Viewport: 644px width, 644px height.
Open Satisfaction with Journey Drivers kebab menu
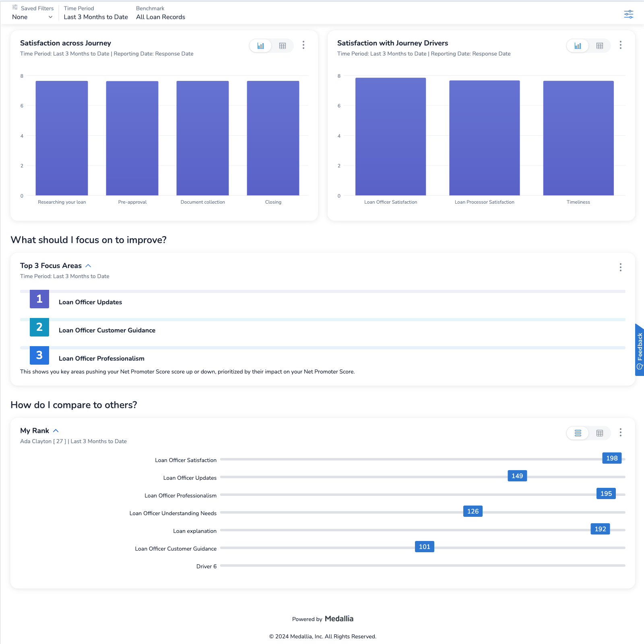coord(620,45)
